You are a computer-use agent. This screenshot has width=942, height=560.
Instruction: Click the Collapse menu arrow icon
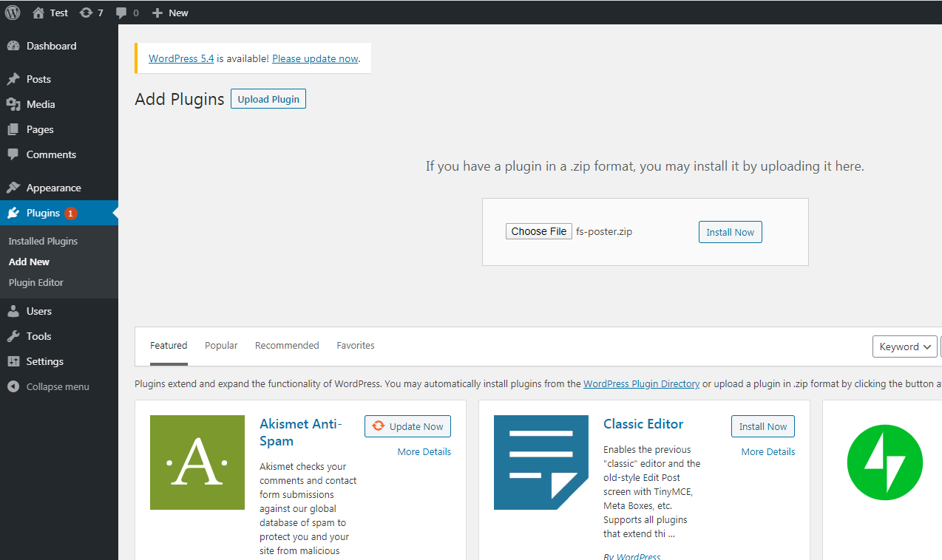pos(13,386)
